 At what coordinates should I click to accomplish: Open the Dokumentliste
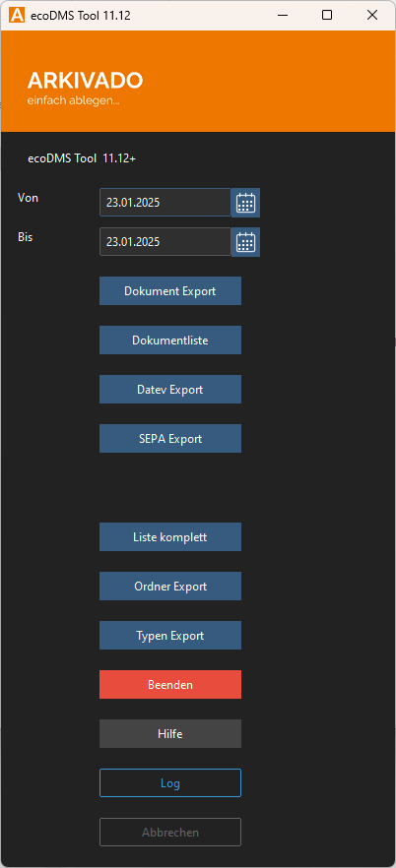[170, 340]
